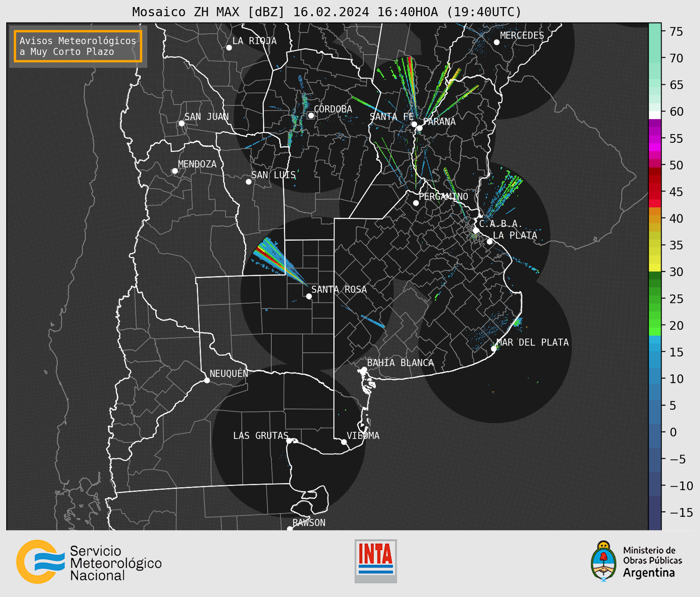Image resolution: width=700 pixels, height=597 pixels.
Task: Select the SAN LUIS city dot
Action: 249,182
